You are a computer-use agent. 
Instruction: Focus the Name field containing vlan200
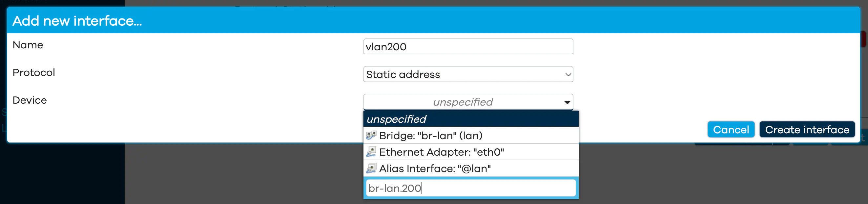tap(468, 47)
